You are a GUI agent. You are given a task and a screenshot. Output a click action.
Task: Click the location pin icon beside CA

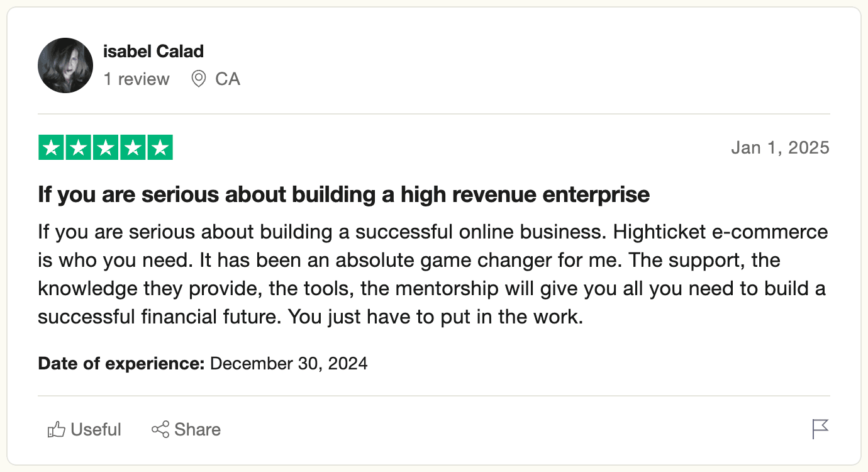(199, 79)
